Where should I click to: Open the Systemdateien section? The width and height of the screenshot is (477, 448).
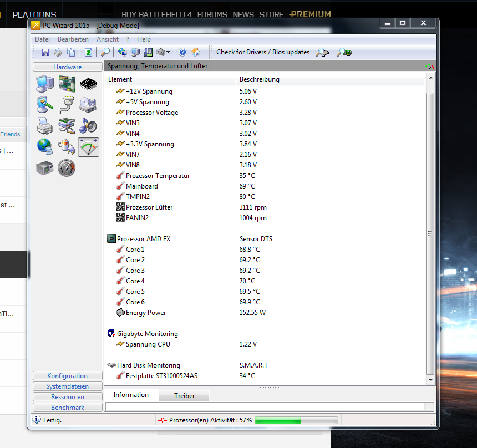(68, 386)
